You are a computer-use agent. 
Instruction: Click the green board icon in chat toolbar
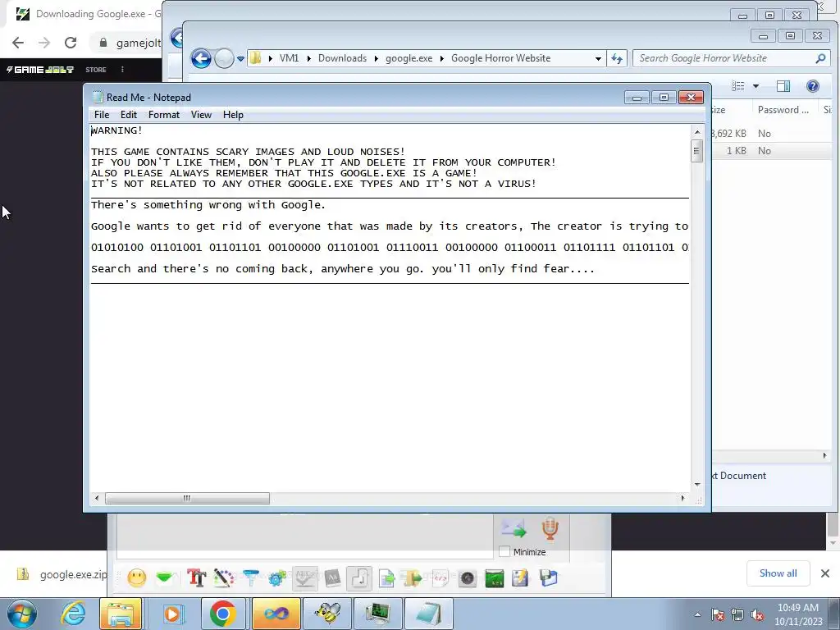(494, 578)
